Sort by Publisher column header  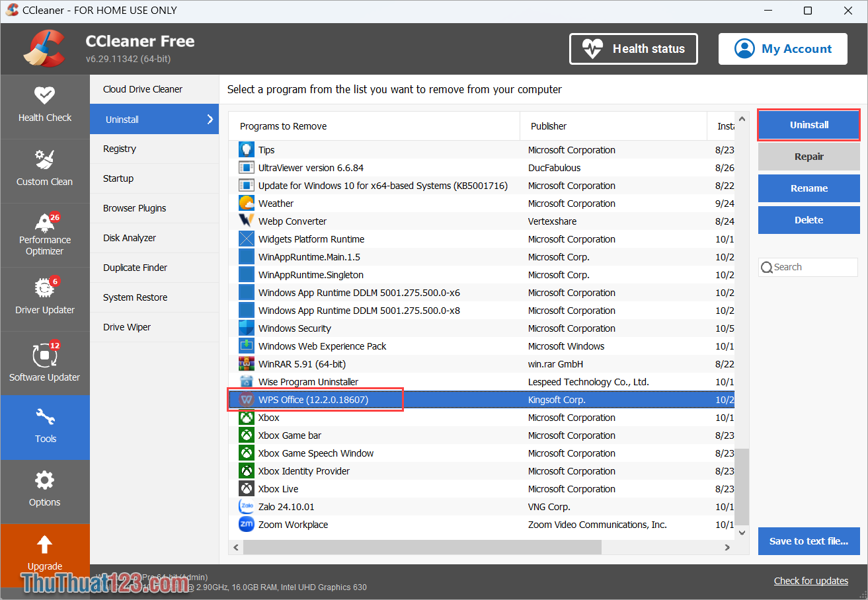[x=613, y=126]
